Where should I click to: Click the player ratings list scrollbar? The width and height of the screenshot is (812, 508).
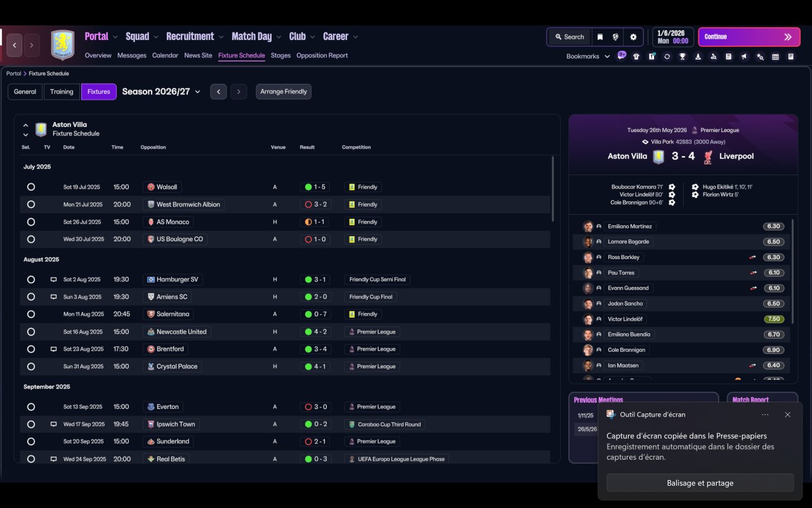(793, 271)
